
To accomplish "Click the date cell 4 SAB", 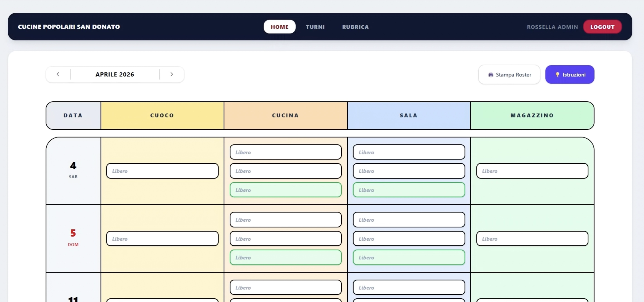I will [73, 171].
